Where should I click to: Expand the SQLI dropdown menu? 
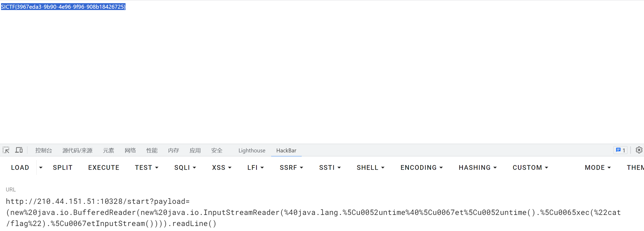185,168
